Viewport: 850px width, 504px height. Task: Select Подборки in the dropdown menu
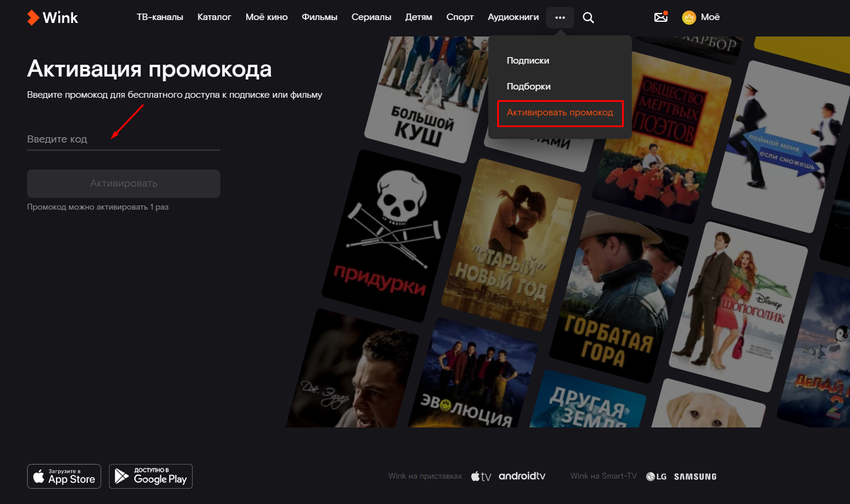(528, 87)
